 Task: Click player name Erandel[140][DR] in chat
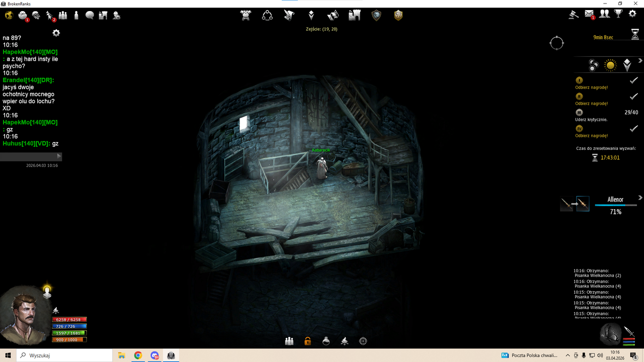click(28, 80)
